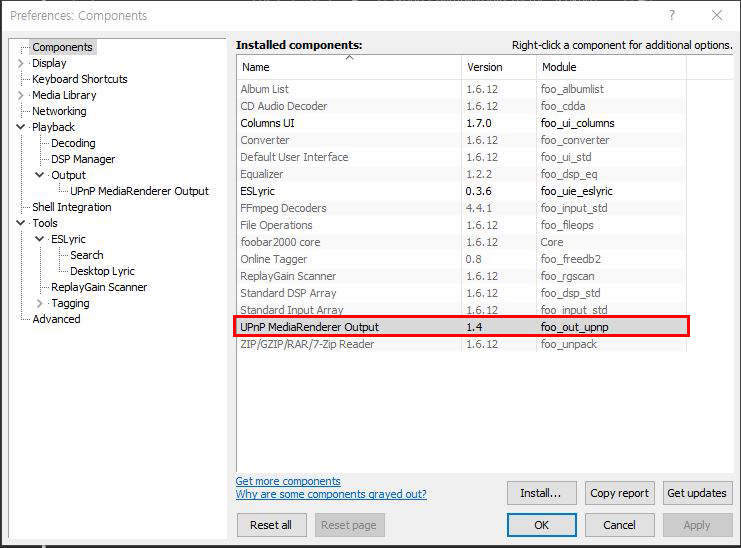741x548 pixels.
Task: Open ReplayGain Scanner tree page
Action: [x=99, y=287]
